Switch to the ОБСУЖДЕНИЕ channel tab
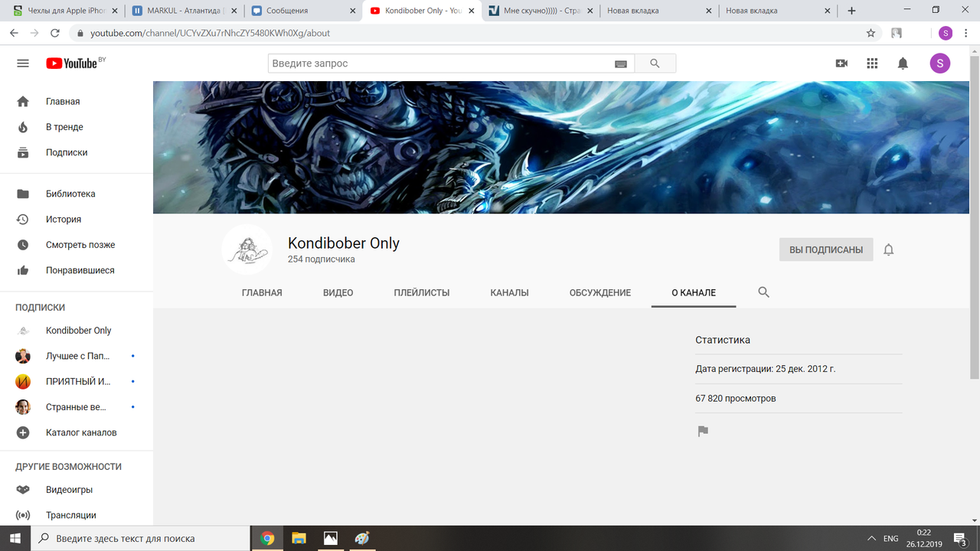The height and width of the screenshot is (551, 980). point(600,292)
